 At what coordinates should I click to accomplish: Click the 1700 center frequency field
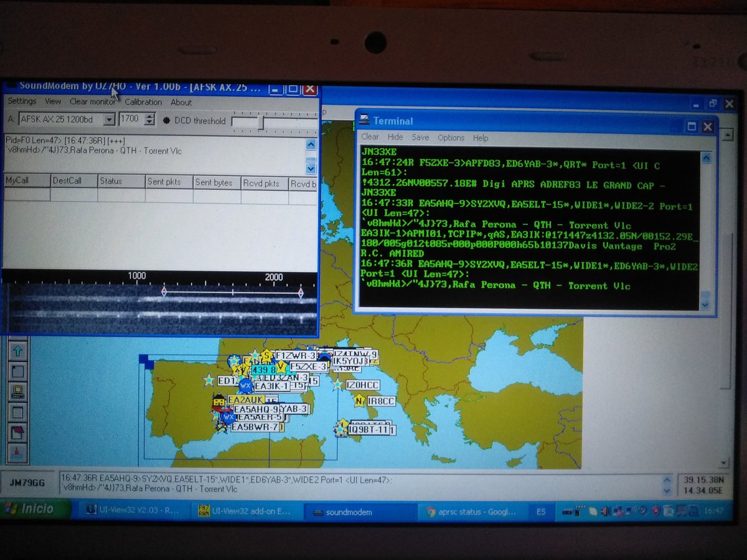(131, 119)
